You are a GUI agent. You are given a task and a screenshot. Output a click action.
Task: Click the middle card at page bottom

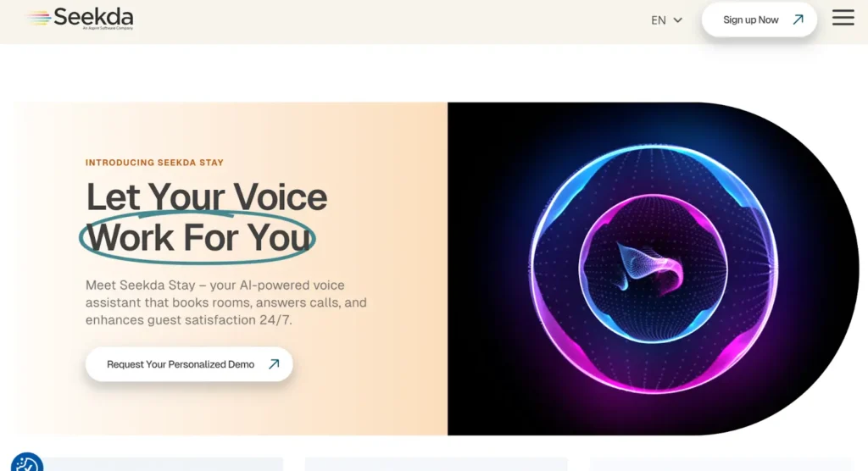point(436,464)
